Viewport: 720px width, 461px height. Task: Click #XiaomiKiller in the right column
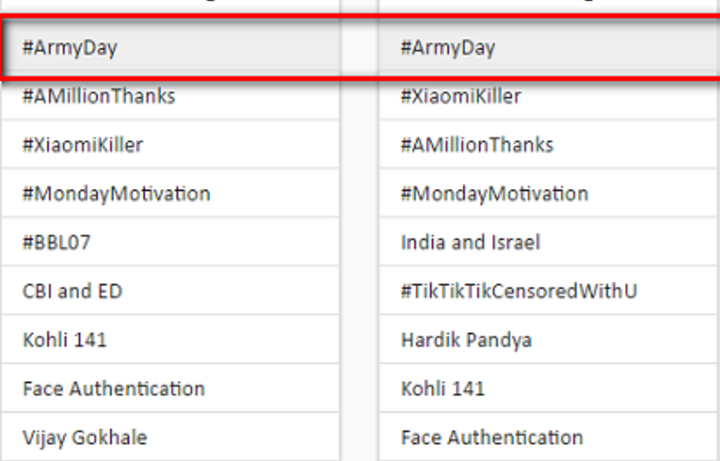461,96
